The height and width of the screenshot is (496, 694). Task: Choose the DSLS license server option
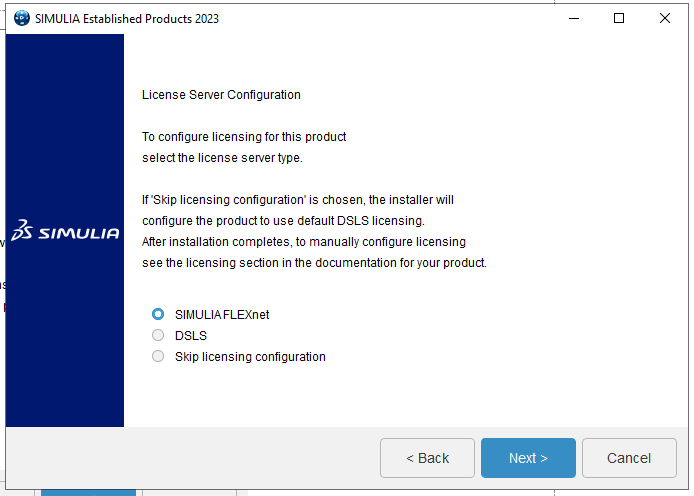(158, 335)
